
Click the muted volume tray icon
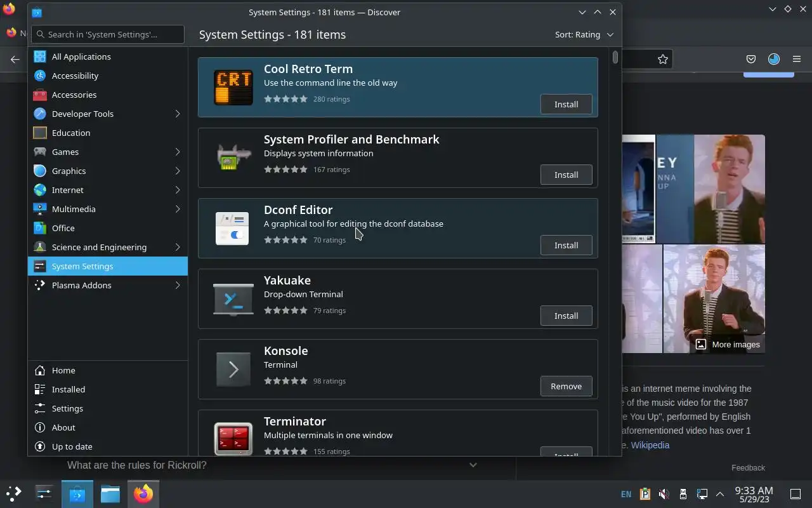pos(664,494)
